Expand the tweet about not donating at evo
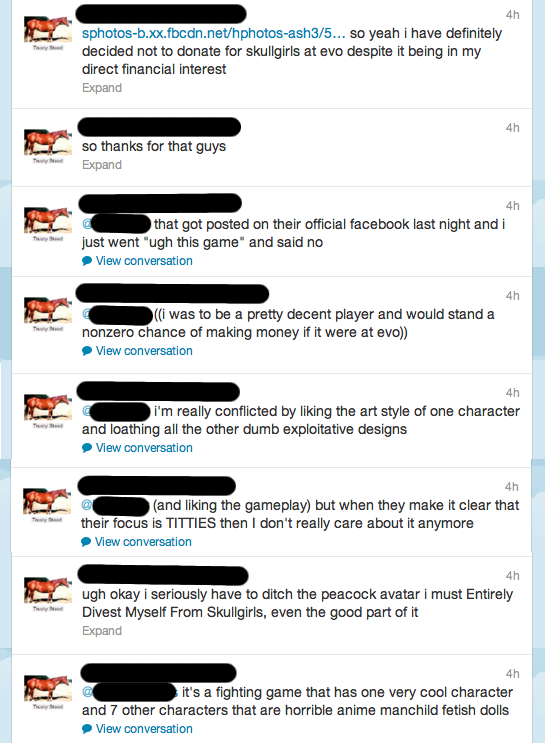Image resolution: width=545 pixels, height=744 pixels. click(x=102, y=88)
